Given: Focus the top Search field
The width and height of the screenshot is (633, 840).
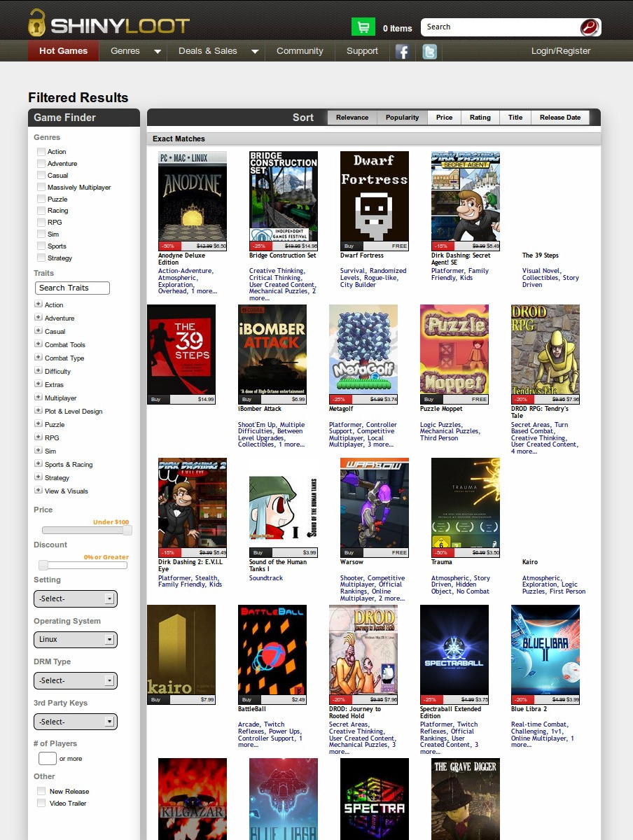Looking at the screenshot, I should coord(501,27).
